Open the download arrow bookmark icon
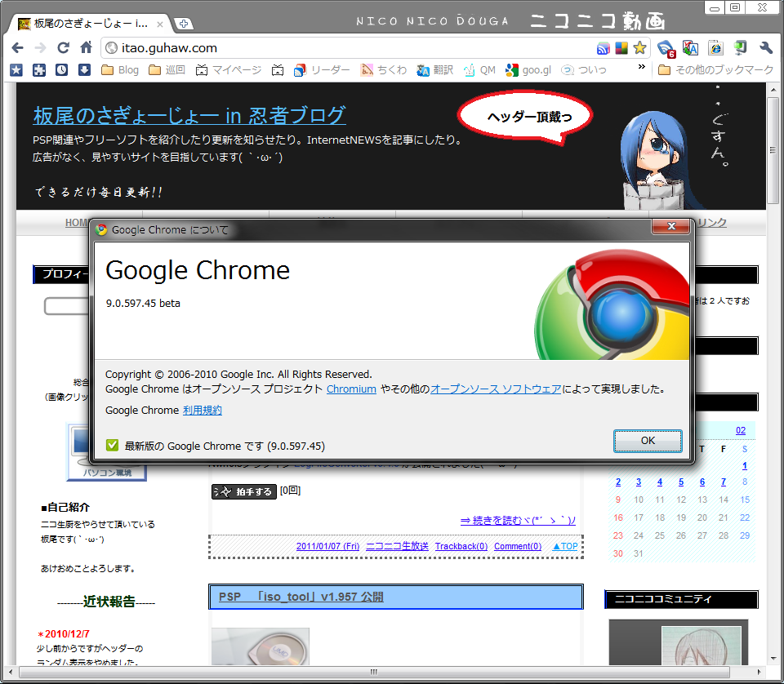This screenshot has height=684, width=784. pos(84,70)
